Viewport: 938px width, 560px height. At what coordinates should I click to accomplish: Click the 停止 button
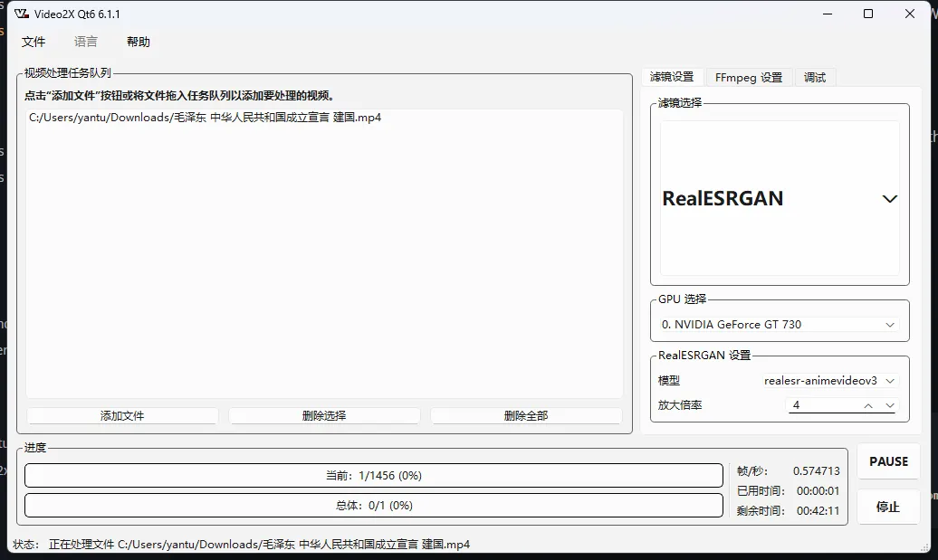pos(888,507)
